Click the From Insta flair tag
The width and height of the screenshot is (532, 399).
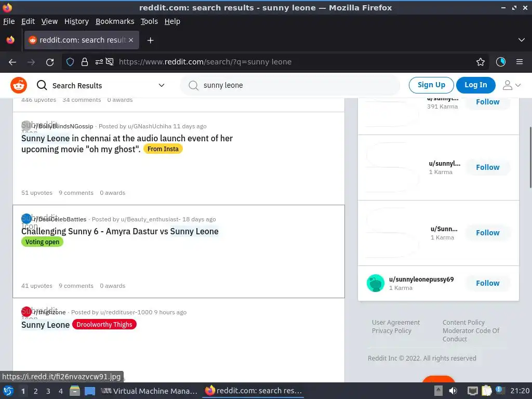pos(163,149)
